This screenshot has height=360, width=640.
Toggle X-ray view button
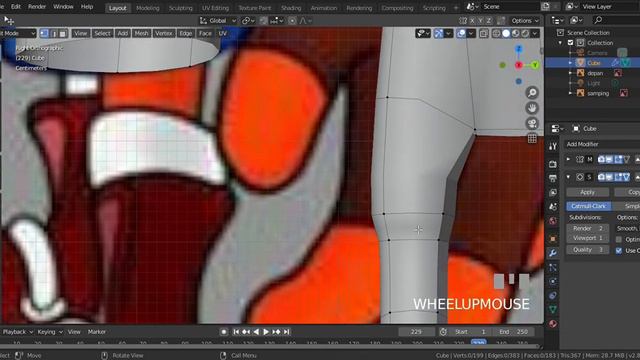coord(484,33)
